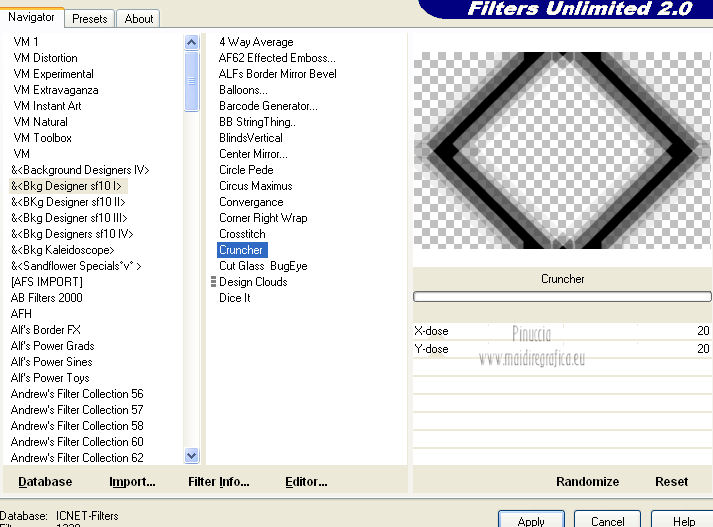This screenshot has height=527, width=713.
Task: Select Andrew's Filter Collection 56
Action: [77, 394]
